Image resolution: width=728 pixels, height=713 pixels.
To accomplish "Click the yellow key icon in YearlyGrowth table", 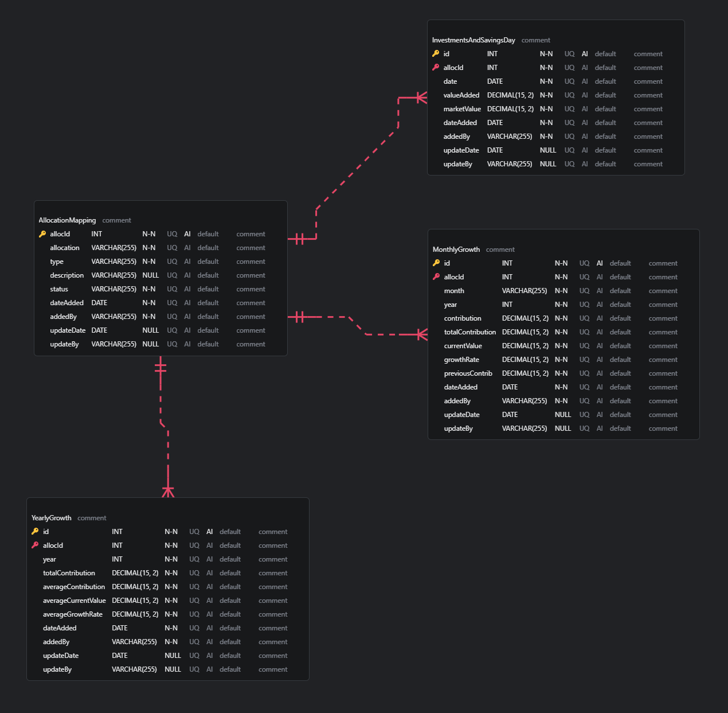I will tap(35, 532).
